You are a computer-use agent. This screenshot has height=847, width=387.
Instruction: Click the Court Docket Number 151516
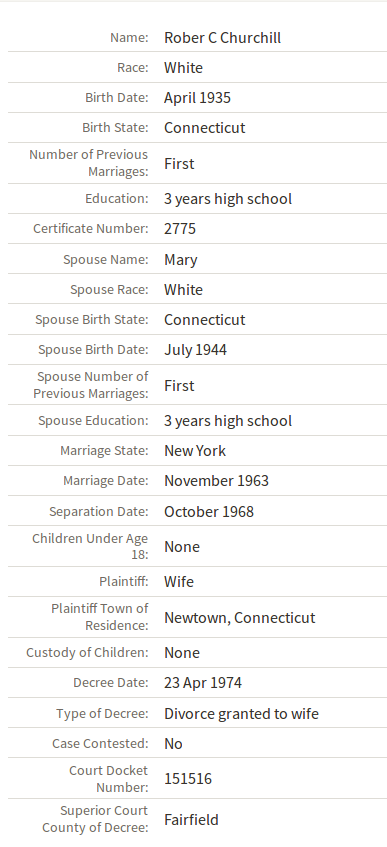[x=188, y=779]
